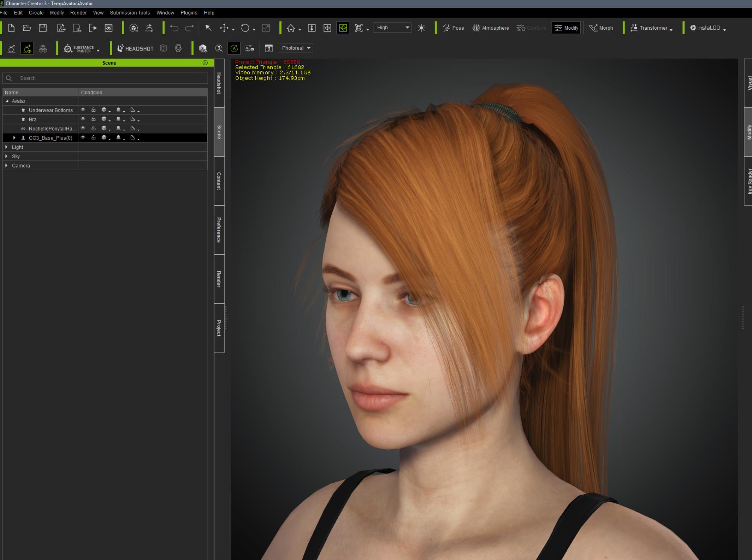Expand the Sky tree node
The width and height of the screenshot is (752, 560).
[6, 156]
